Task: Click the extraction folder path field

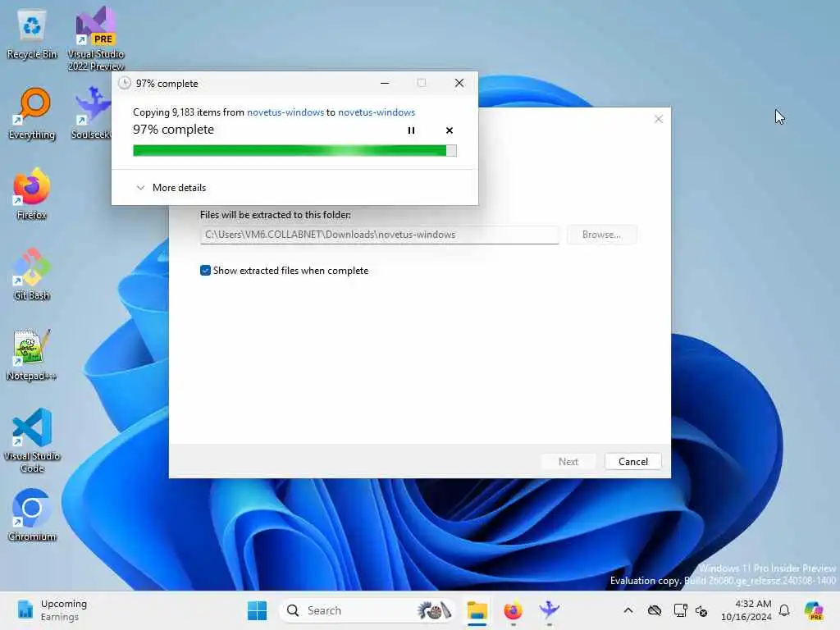Action: 379,235
